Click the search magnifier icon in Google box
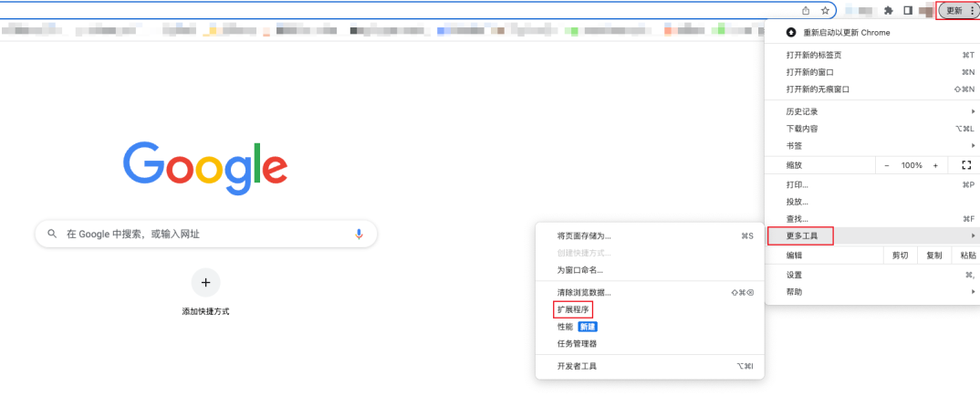The image size is (980, 397). [x=52, y=234]
